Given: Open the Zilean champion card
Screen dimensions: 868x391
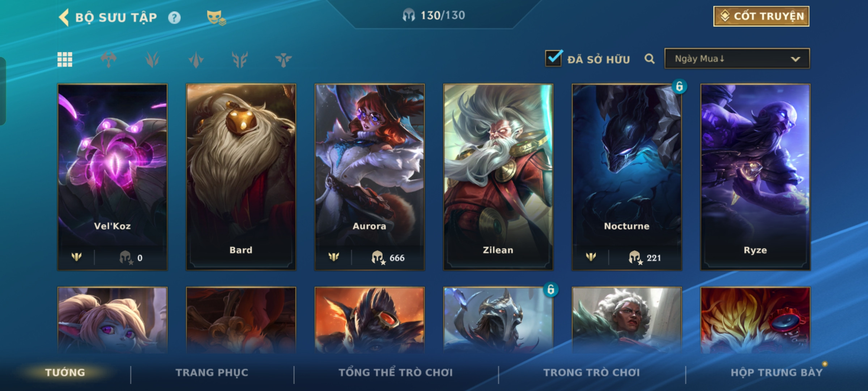Looking at the screenshot, I should point(498,177).
